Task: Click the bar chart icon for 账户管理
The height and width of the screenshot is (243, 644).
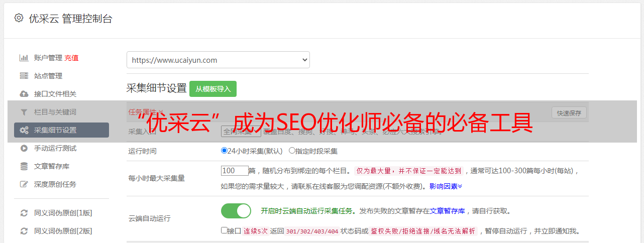Action: click(24, 58)
